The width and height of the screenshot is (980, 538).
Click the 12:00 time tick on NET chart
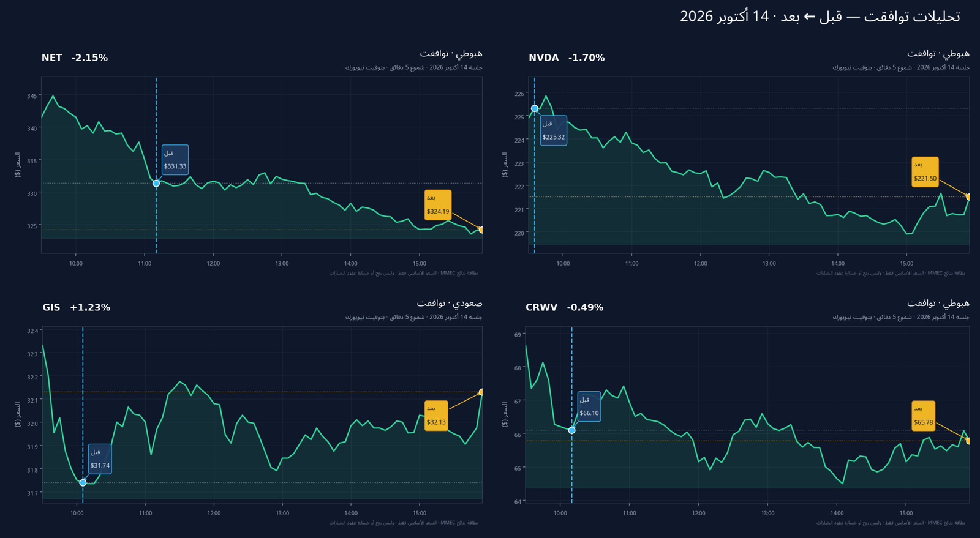pos(213,264)
